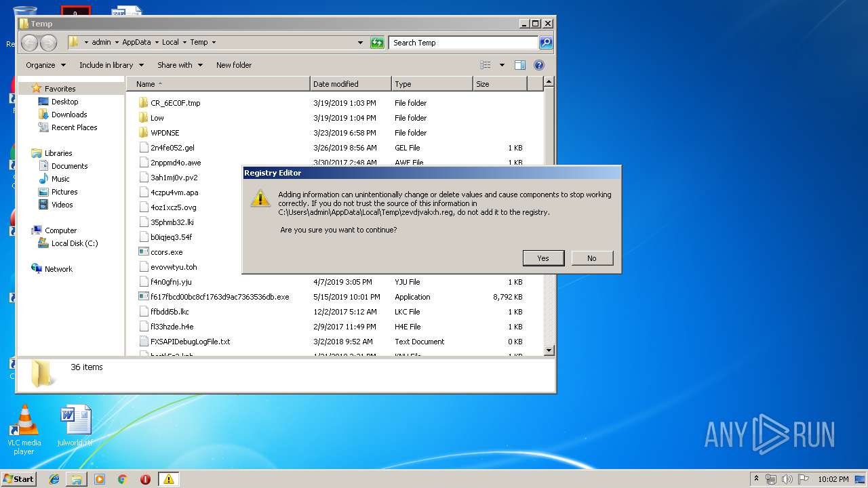Decline with the No button
The width and height of the screenshot is (868, 488).
tap(592, 258)
